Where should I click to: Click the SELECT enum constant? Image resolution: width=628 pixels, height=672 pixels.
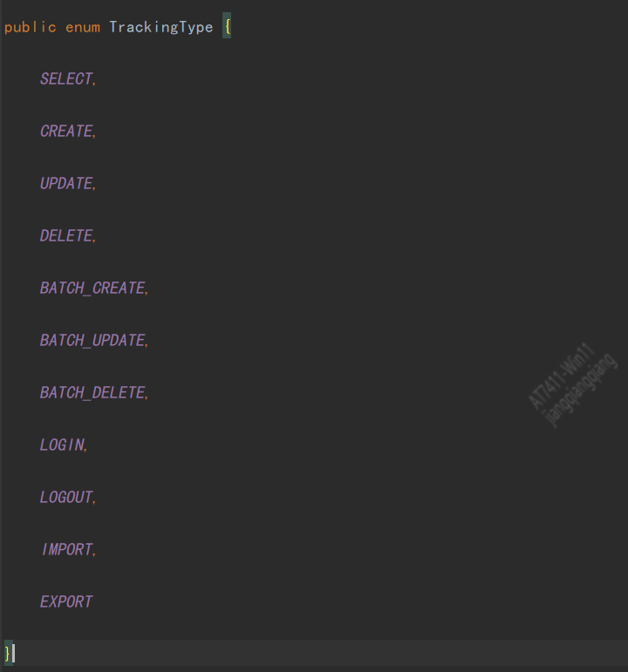[65, 79]
